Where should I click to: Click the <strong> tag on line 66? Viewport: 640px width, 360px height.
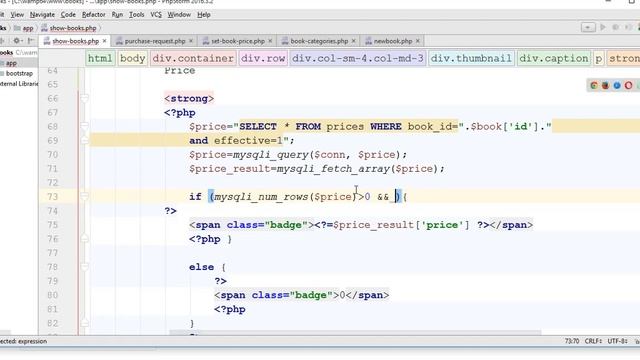click(189, 98)
